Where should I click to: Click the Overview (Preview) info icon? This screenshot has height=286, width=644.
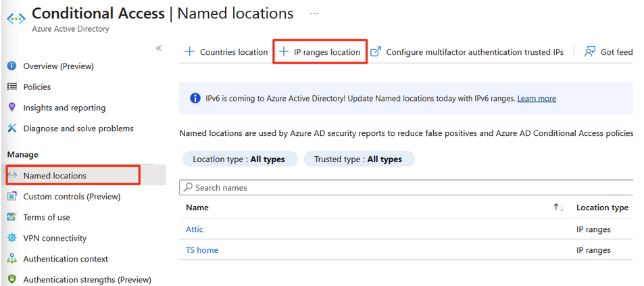pos(11,66)
